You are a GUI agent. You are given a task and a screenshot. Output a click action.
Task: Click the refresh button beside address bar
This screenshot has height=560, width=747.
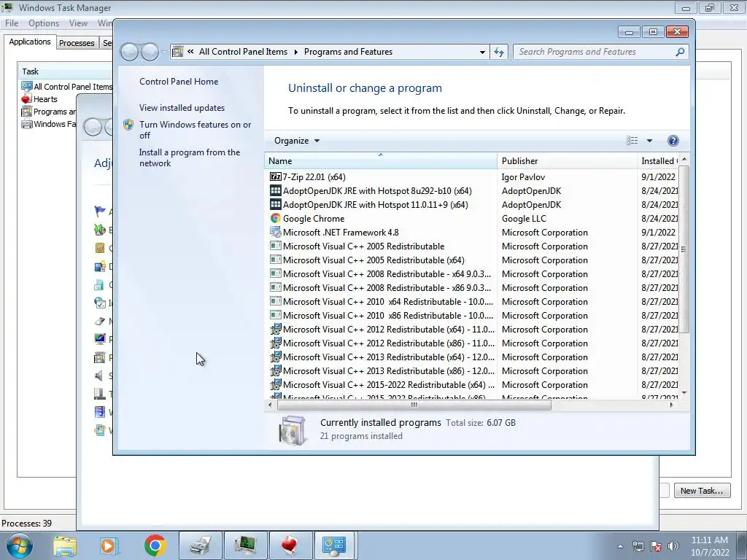point(499,52)
